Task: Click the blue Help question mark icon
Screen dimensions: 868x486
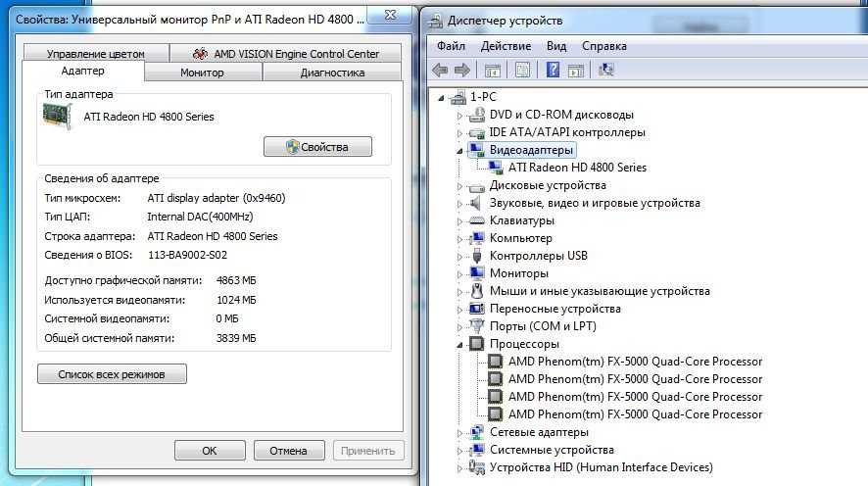Action: [553, 70]
